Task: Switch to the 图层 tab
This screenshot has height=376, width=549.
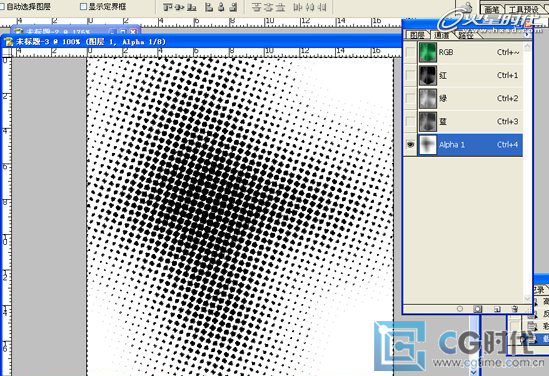Action: tap(417, 35)
